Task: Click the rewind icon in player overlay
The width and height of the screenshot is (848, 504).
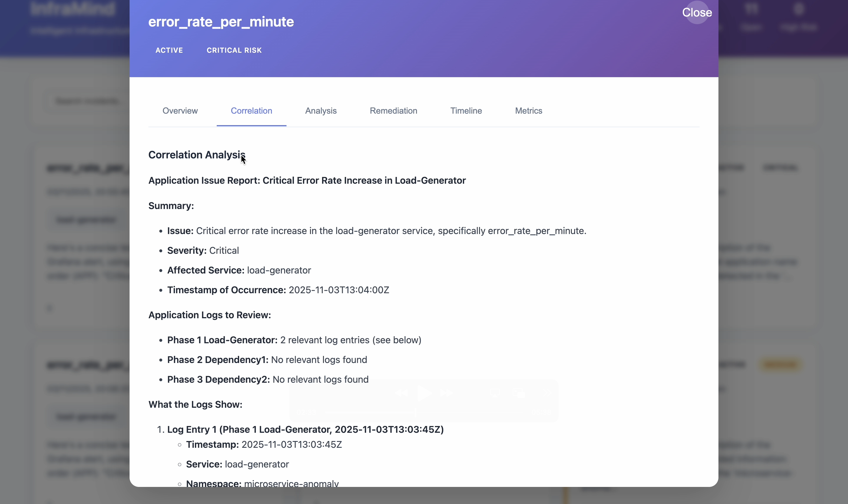Action: [401, 393]
